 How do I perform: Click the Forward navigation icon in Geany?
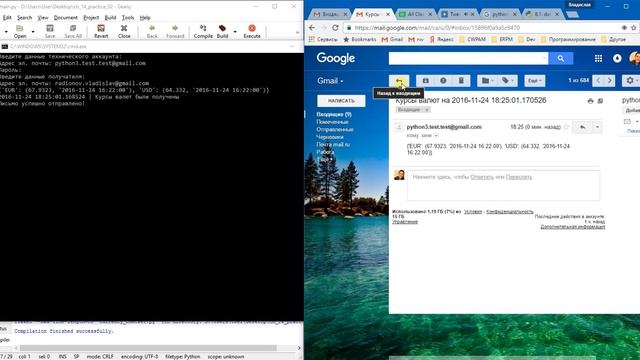click(x=175, y=31)
